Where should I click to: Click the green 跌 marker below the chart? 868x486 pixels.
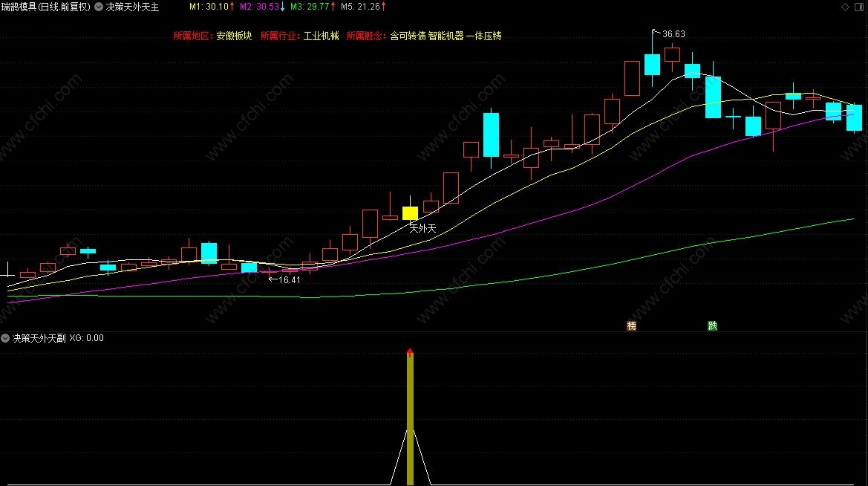[x=713, y=325]
